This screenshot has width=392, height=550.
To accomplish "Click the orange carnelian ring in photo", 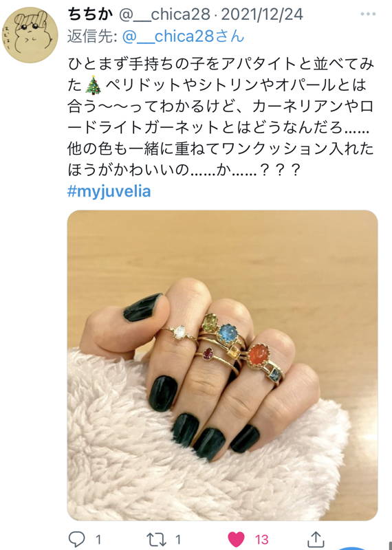I will coord(259,354).
